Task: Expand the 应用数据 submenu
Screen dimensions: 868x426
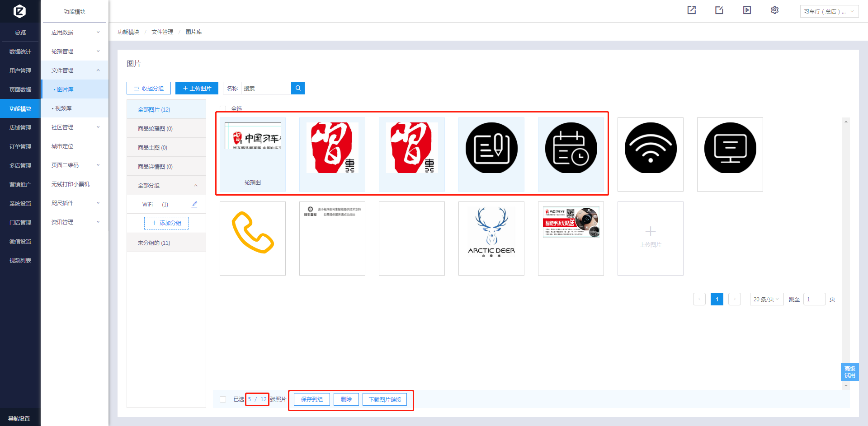Action: click(75, 33)
